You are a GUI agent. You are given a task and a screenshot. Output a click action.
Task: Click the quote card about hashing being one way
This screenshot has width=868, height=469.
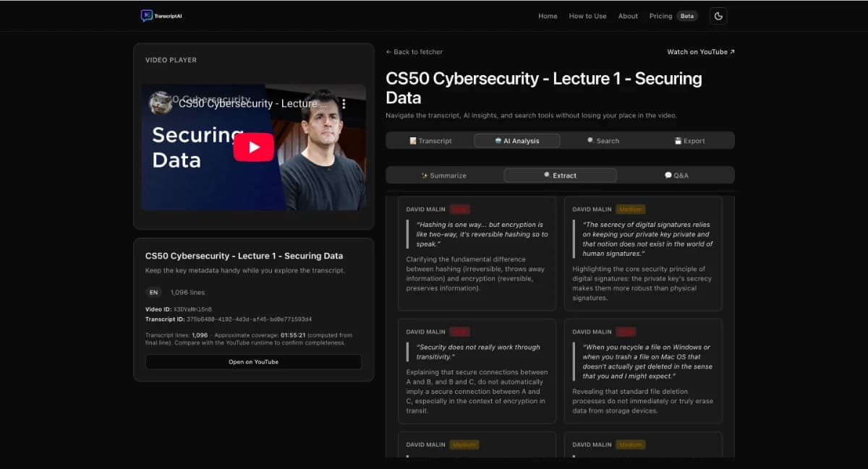pyautogui.click(x=477, y=253)
